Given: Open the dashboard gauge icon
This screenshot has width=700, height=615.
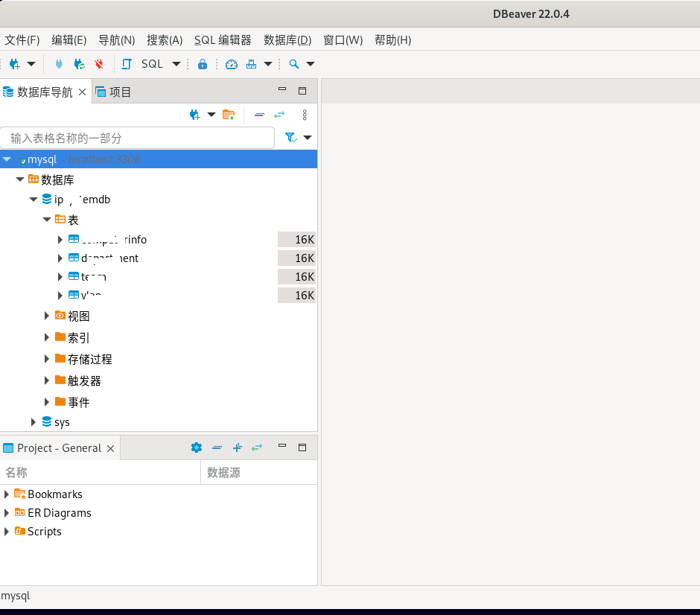Looking at the screenshot, I should click(x=232, y=64).
